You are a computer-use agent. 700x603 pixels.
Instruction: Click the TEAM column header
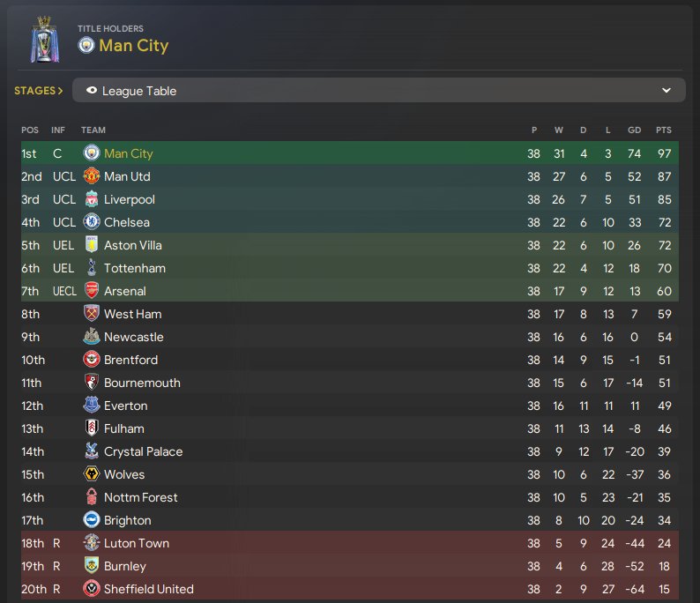pyautogui.click(x=93, y=130)
